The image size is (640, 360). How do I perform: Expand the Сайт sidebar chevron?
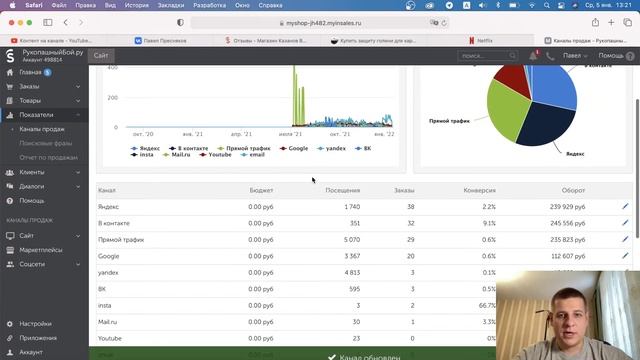(78, 236)
